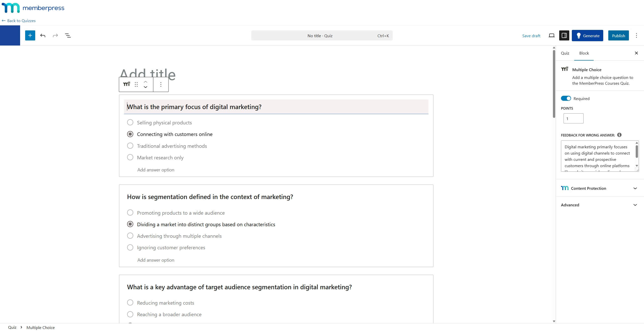The image size is (644, 331).
Task: Select the Reaching a broader audience answer
Action: tap(130, 314)
